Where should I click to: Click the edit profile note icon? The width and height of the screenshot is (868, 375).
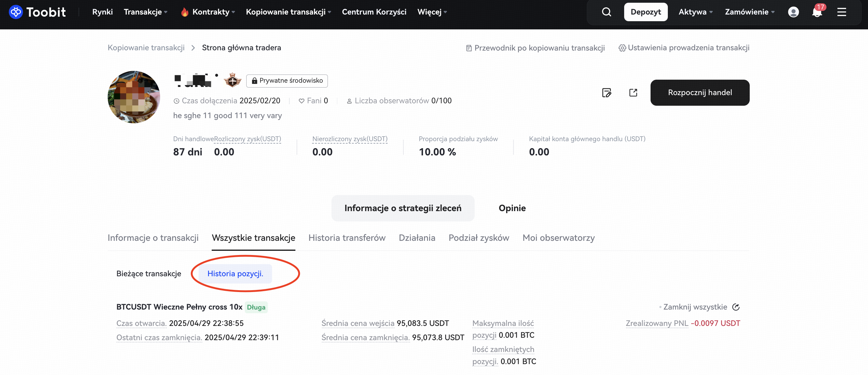coord(607,93)
